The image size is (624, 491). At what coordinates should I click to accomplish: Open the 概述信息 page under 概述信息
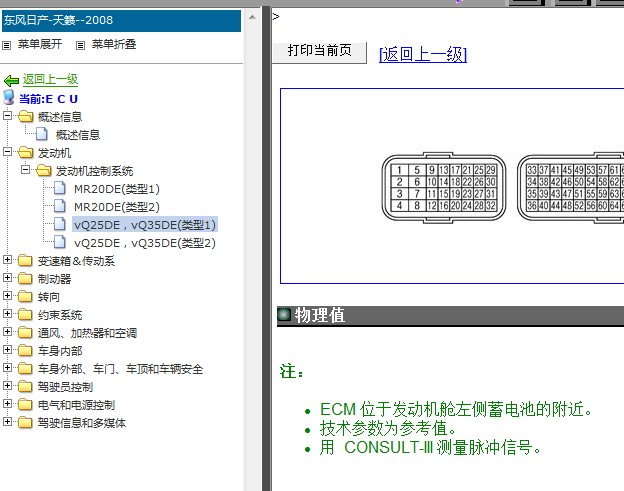78,135
